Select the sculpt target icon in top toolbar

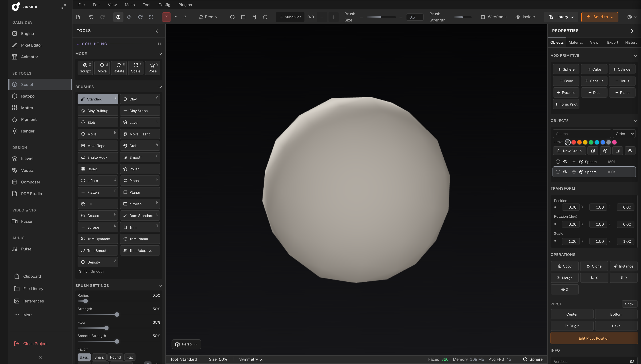118,17
